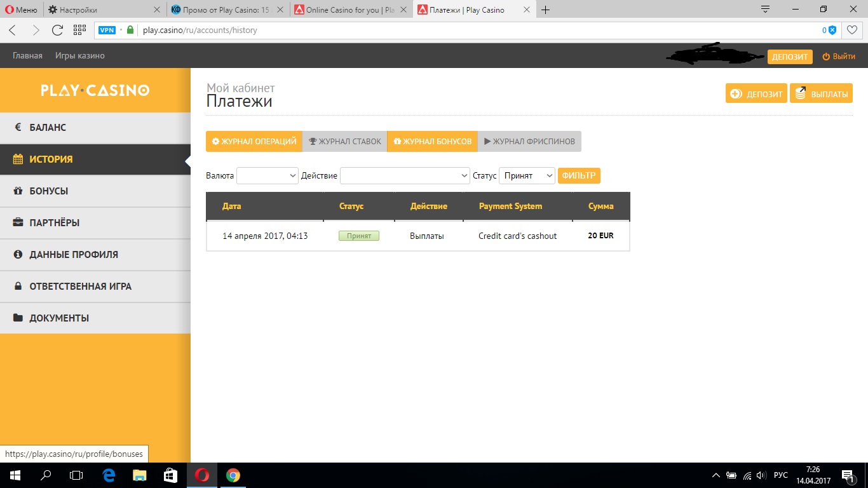Click the green Принят status badge
The width and height of the screenshot is (868, 488).
pyautogui.click(x=359, y=236)
